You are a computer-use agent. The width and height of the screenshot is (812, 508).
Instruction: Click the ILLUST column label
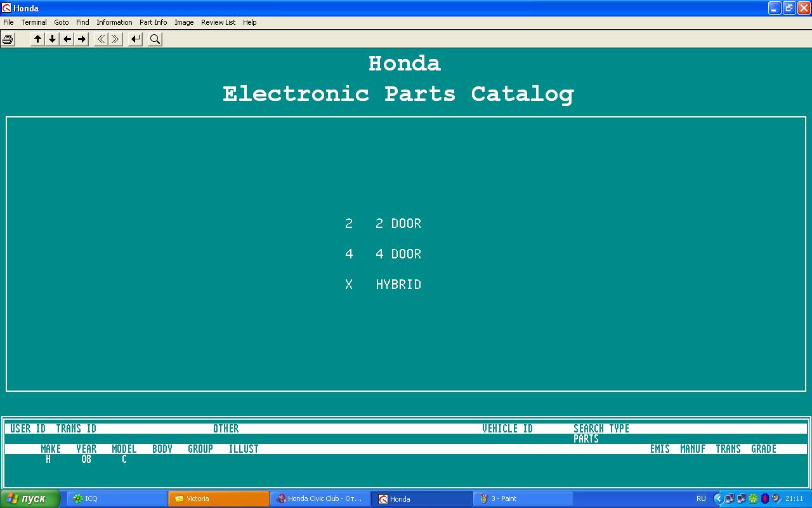click(244, 449)
